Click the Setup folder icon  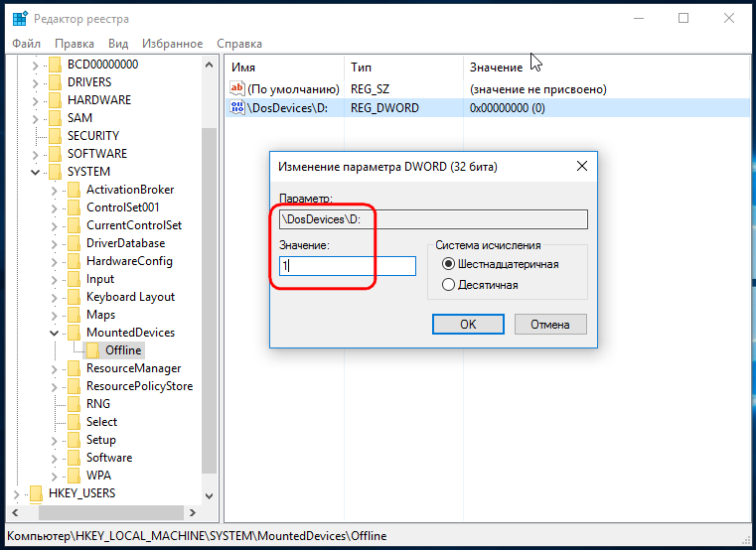pos(75,440)
